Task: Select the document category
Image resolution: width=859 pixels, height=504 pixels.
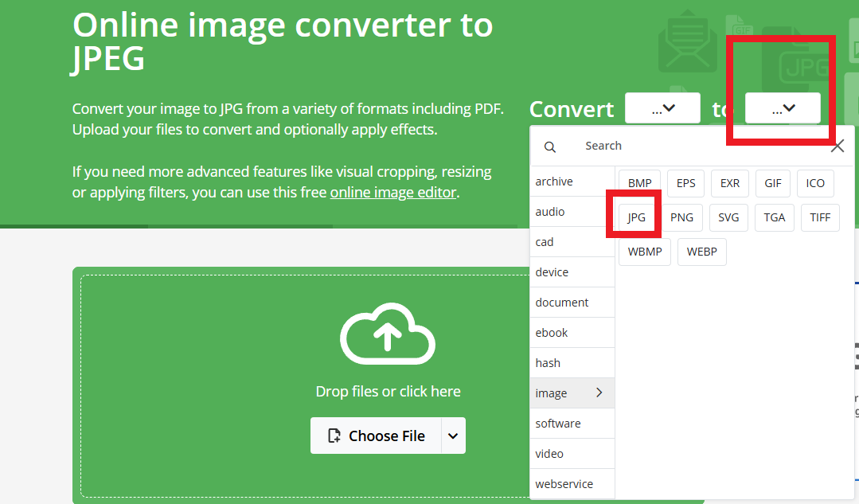Action: (572, 303)
